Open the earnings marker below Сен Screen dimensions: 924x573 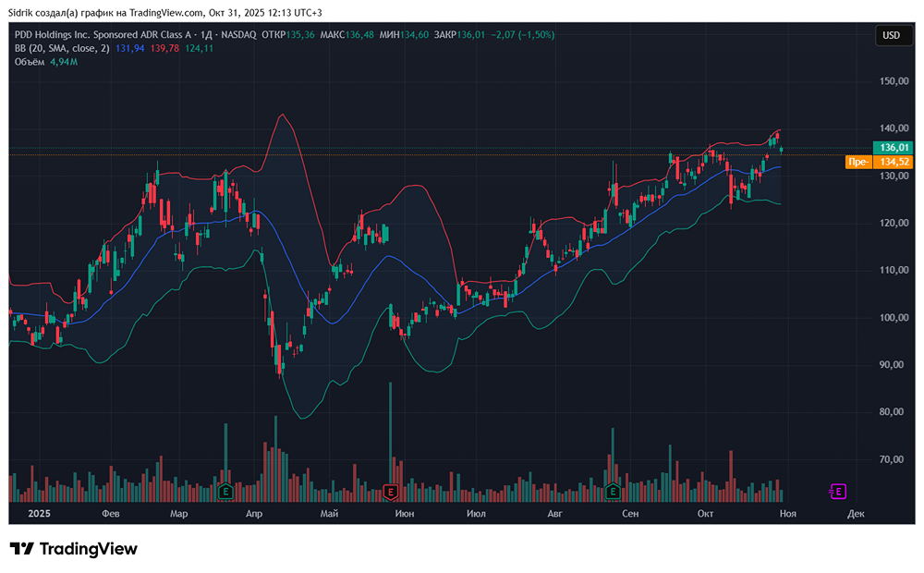point(612,492)
